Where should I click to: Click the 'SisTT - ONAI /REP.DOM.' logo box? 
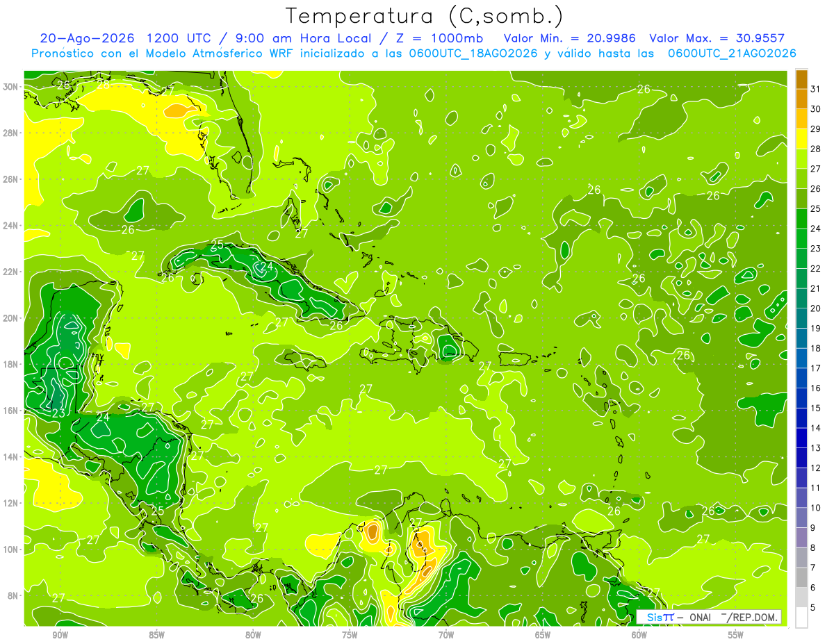[x=710, y=617]
